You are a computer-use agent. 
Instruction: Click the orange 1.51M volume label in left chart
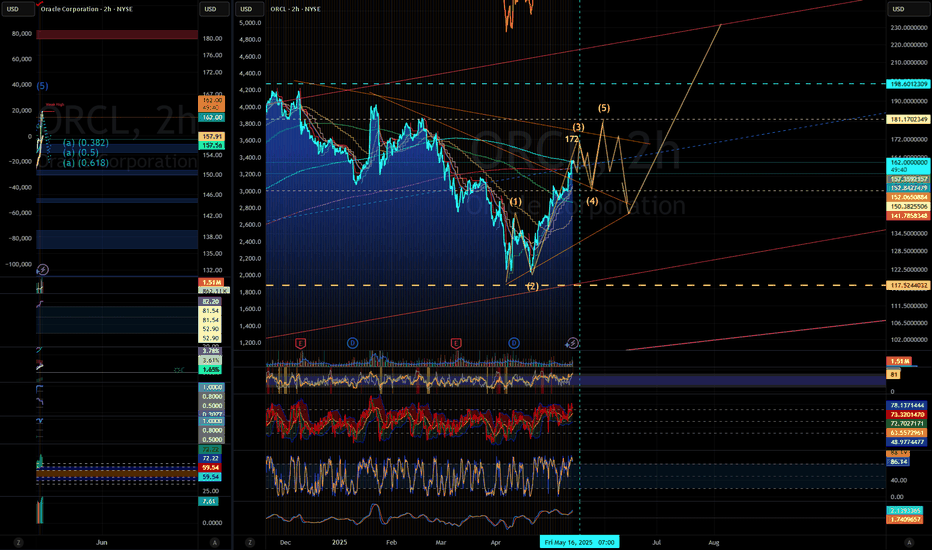click(x=211, y=282)
